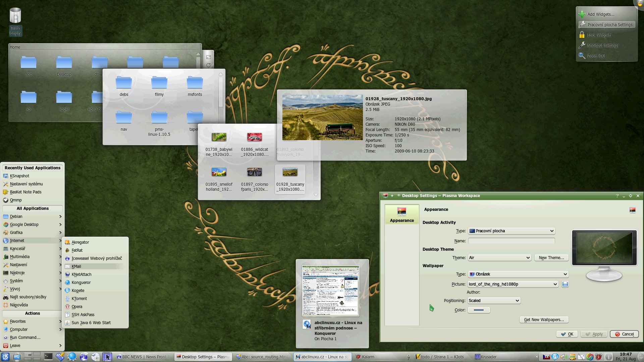Click OK in Desktop Settings
The image size is (644, 362).
click(567, 334)
